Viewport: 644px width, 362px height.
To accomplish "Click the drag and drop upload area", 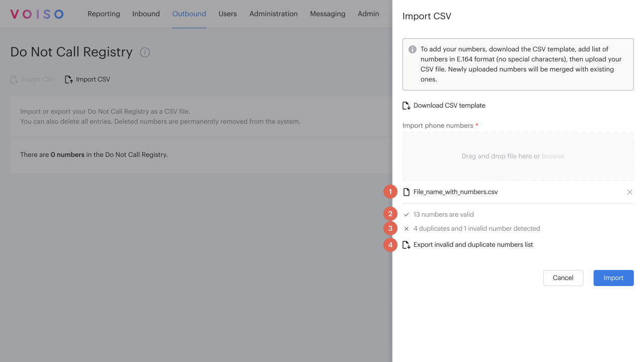I will (518, 156).
